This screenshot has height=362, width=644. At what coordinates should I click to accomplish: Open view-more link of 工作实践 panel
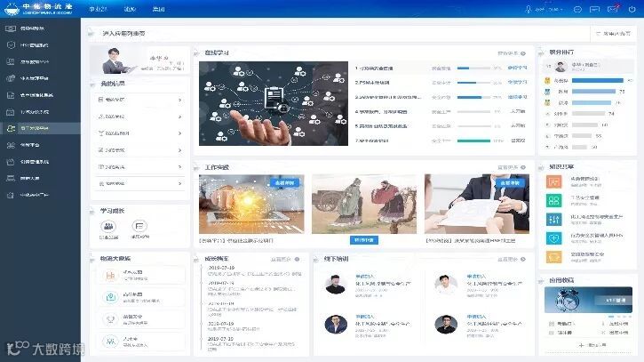point(512,167)
